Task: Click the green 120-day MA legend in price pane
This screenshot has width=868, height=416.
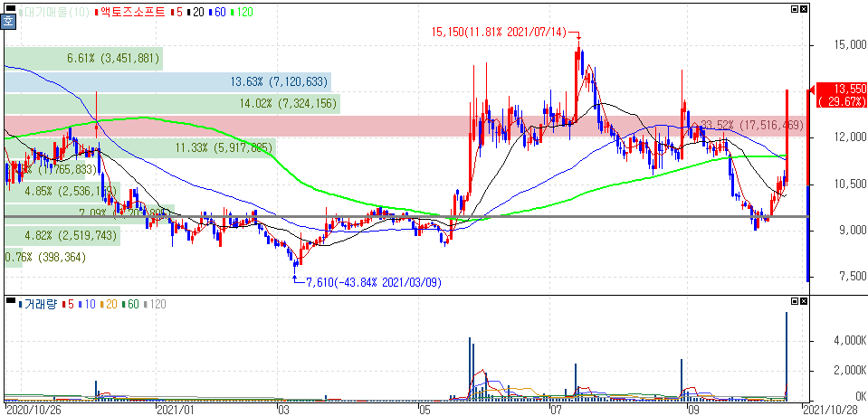Action: [x=241, y=12]
